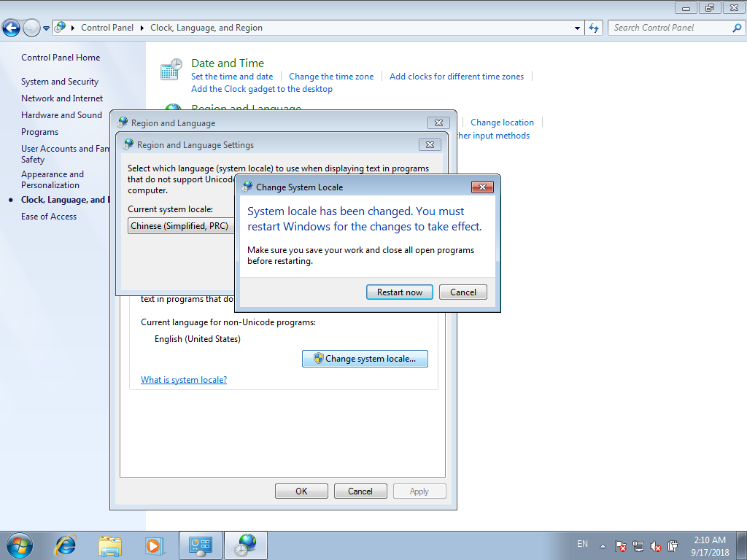Open Network and Internet category
Viewport: 747px width, 560px height.
pos(62,98)
